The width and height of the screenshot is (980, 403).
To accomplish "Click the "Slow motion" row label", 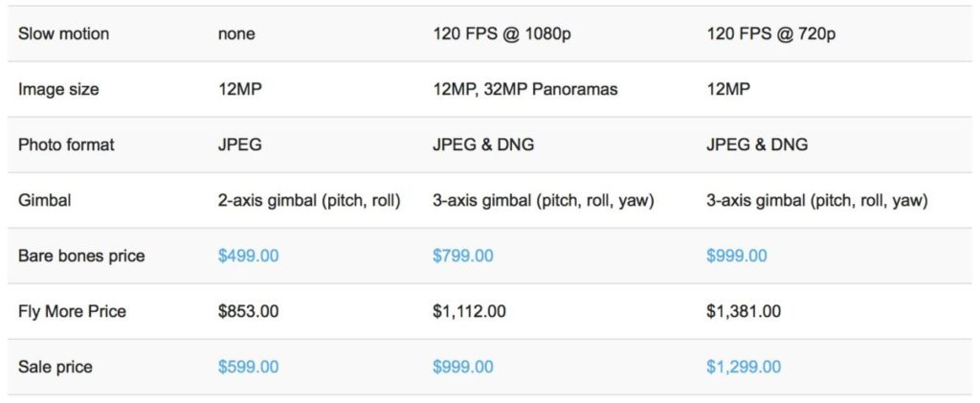I will click(63, 34).
